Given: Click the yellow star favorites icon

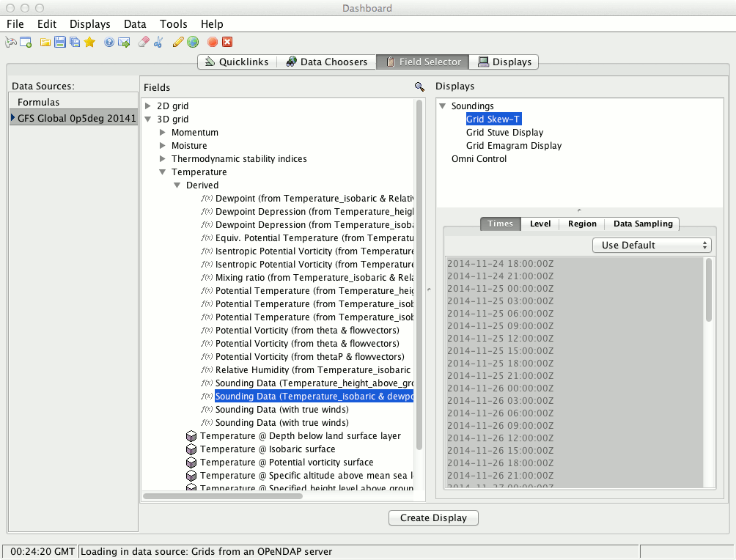Looking at the screenshot, I should pos(89,43).
